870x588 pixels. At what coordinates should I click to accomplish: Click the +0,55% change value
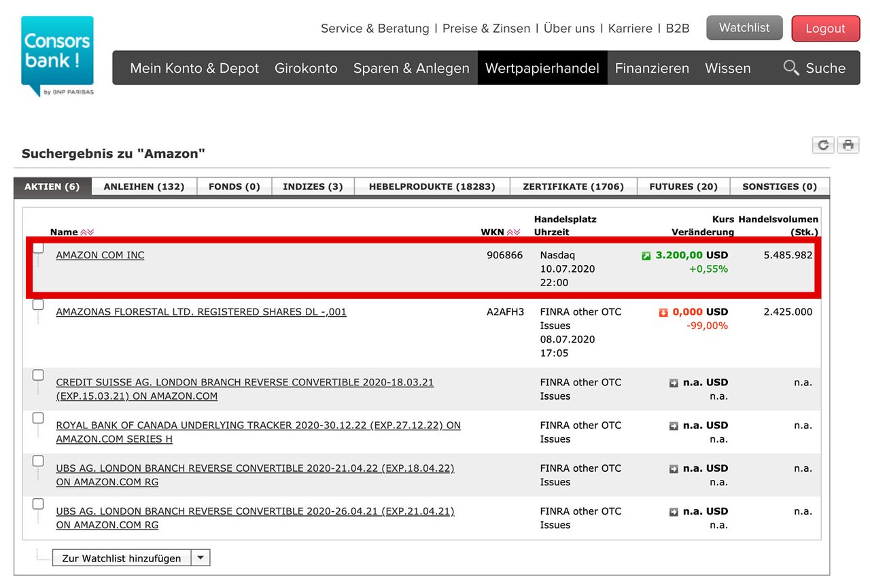point(708,269)
